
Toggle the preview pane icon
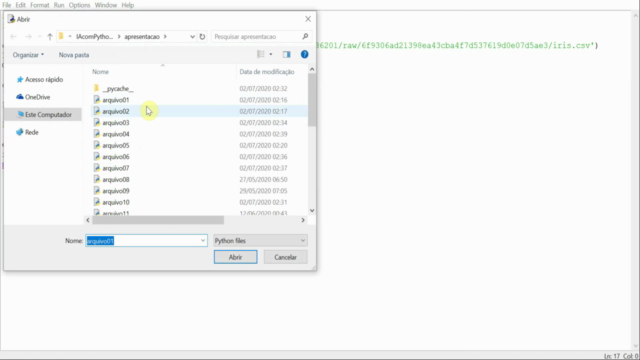pyautogui.click(x=287, y=54)
